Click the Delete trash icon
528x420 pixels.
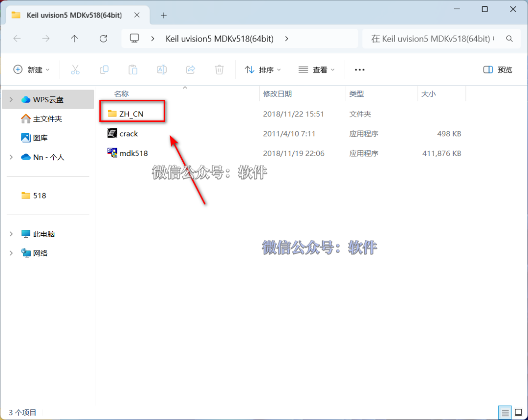coord(219,70)
